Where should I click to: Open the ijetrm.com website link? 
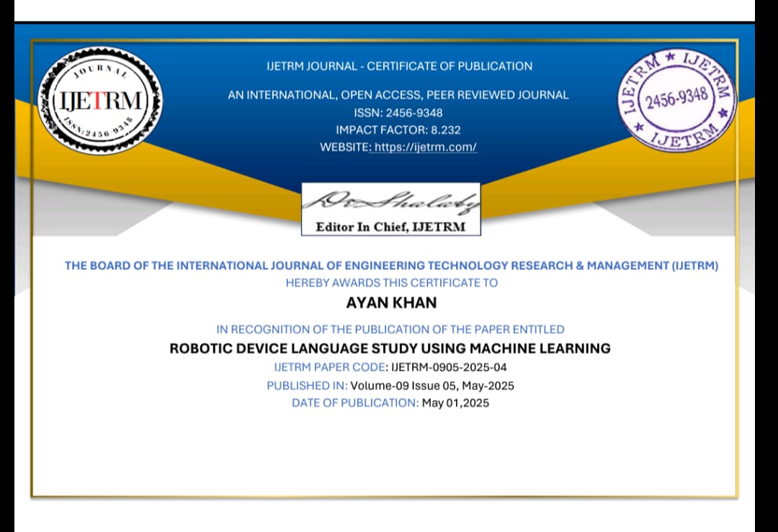coord(425,148)
